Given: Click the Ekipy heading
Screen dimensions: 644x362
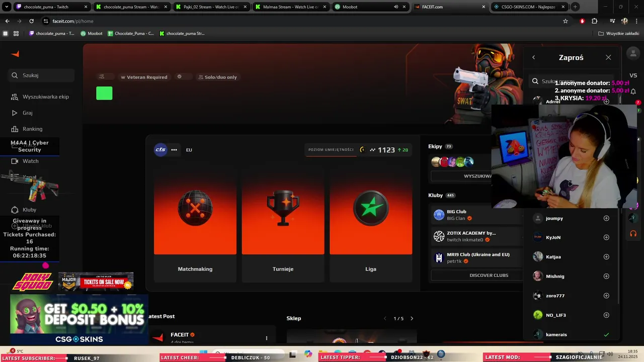Looking at the screenshot, I should pyautogui.click(x=435, y=146).
